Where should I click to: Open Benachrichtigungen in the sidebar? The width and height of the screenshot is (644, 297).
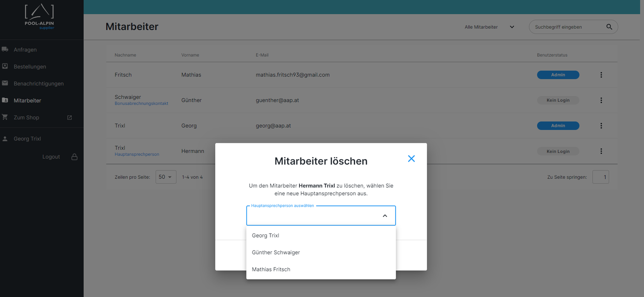(39, 84)
